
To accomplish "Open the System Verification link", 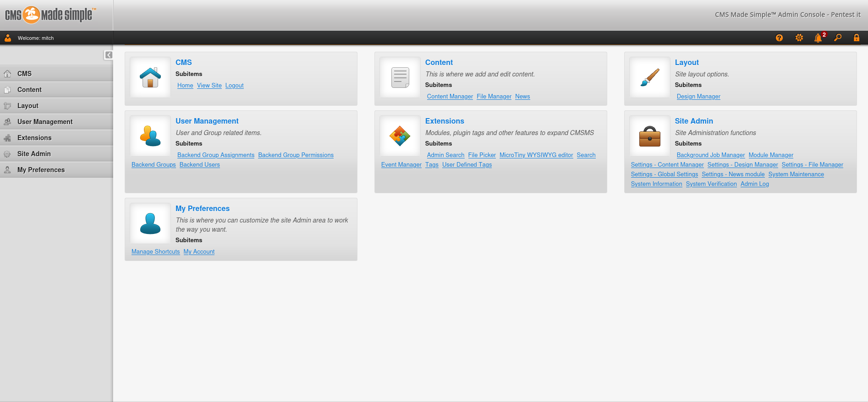I will point(711,184).
